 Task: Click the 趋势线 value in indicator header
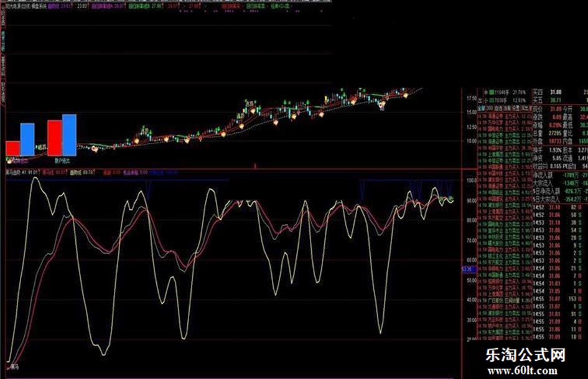tap(84, 172)
